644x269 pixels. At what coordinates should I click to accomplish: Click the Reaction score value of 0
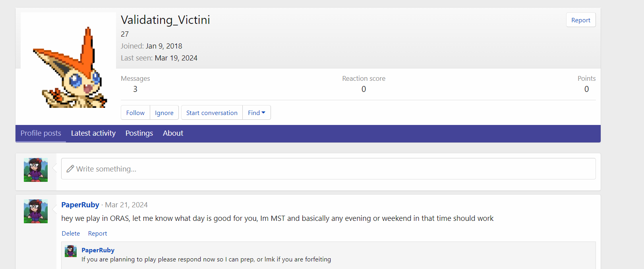pyautogui.click(x=364, y=89)
